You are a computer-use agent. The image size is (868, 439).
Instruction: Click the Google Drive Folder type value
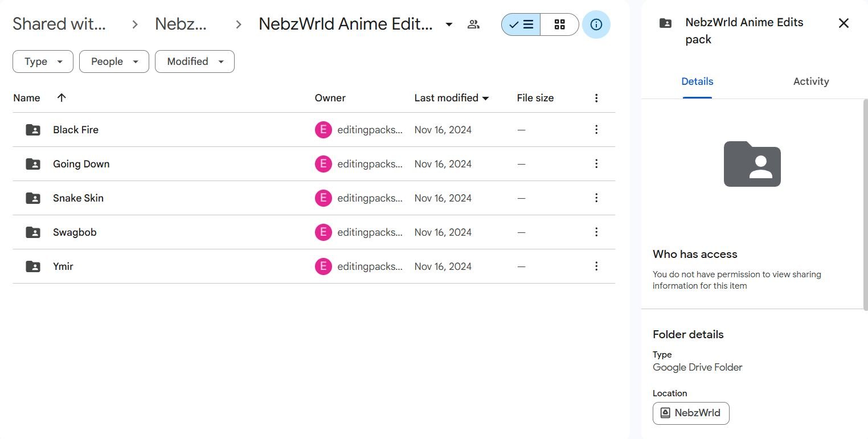point(698,367)
